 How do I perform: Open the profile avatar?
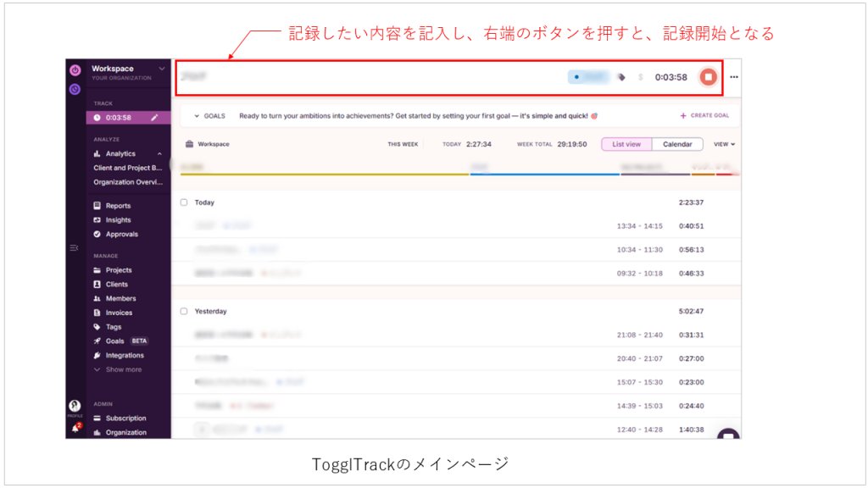click(x=75, y=406)
